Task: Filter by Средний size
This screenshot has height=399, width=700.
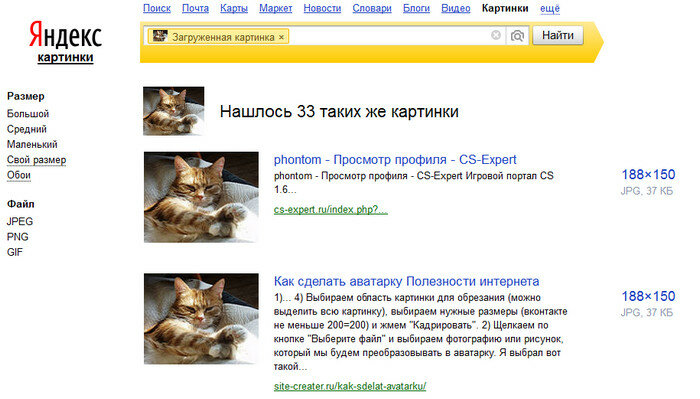Action: tap(27, 129)
